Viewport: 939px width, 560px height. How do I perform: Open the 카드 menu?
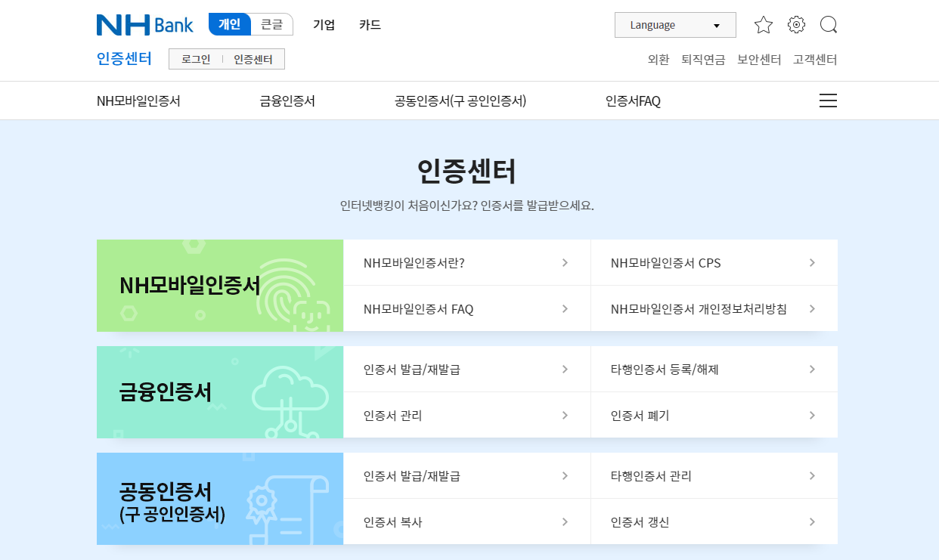(370, 25)
